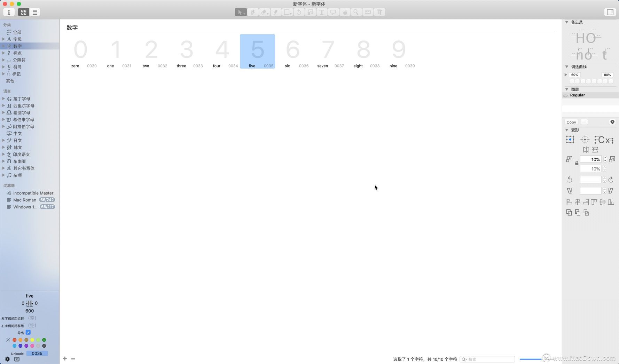Toggle the small T text tool

[379, 12]
